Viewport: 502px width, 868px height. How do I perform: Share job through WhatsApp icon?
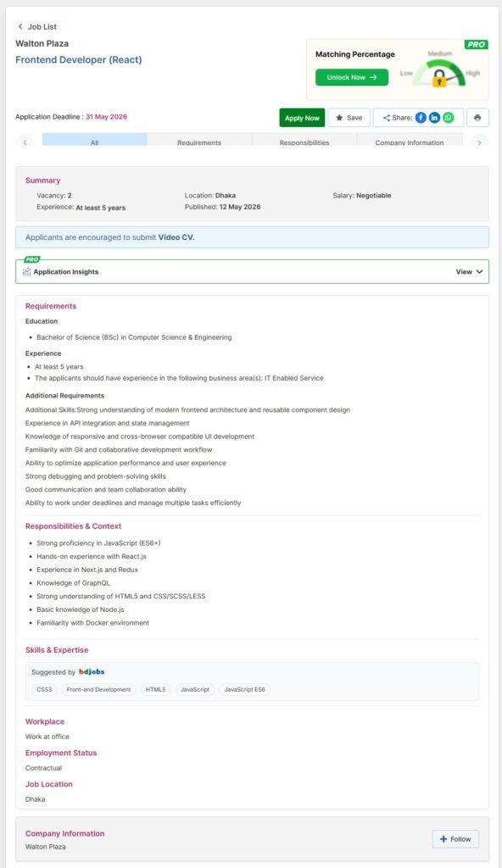click(449, 117)
